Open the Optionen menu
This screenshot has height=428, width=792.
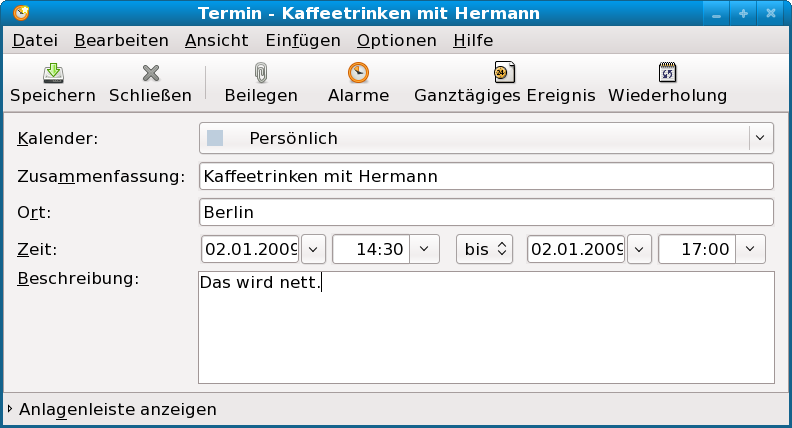397,40
